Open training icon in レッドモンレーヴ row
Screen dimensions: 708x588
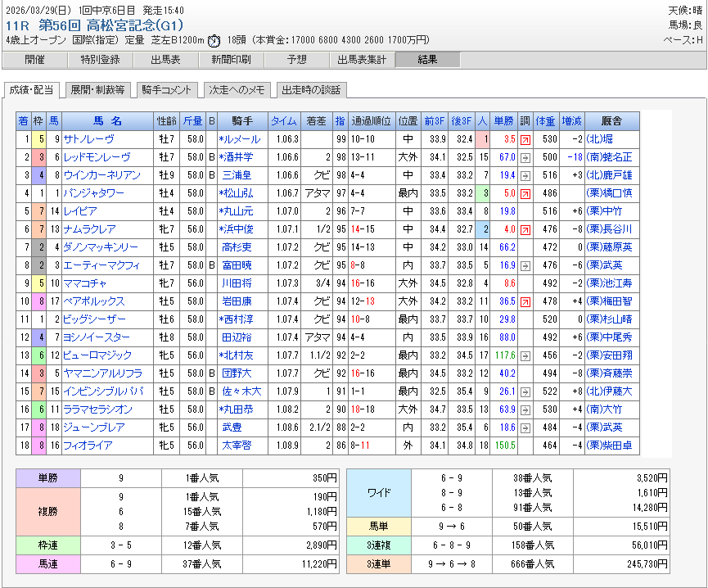coord(525,158)
